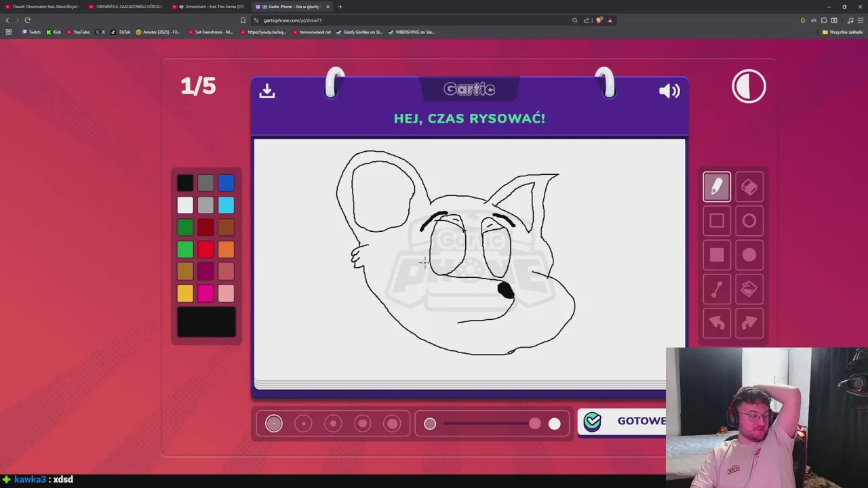Choose the filled rectangle shape tool

tap(717, 255)
